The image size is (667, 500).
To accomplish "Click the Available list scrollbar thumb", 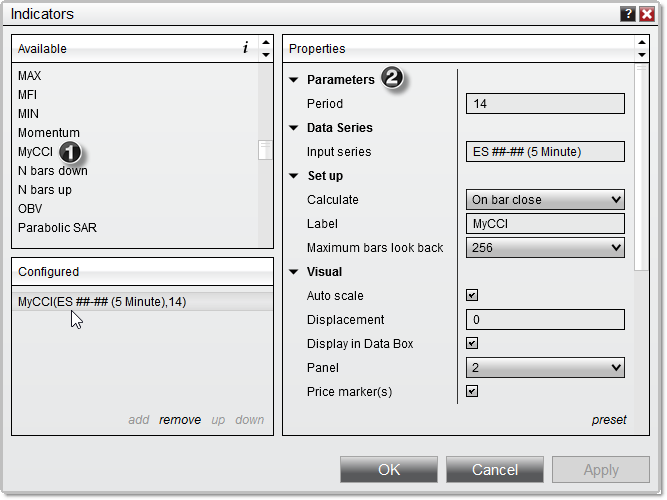I will [x=265, y=150].
